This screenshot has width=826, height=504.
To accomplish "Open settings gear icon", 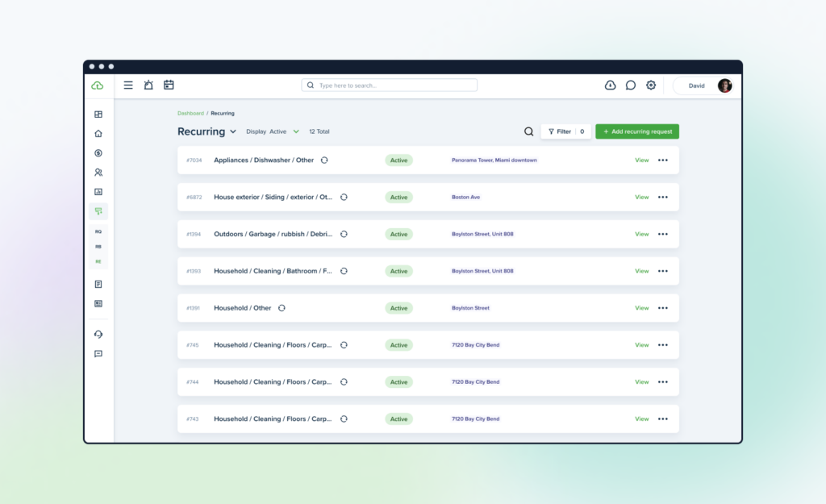I will (x=651, y=85).
